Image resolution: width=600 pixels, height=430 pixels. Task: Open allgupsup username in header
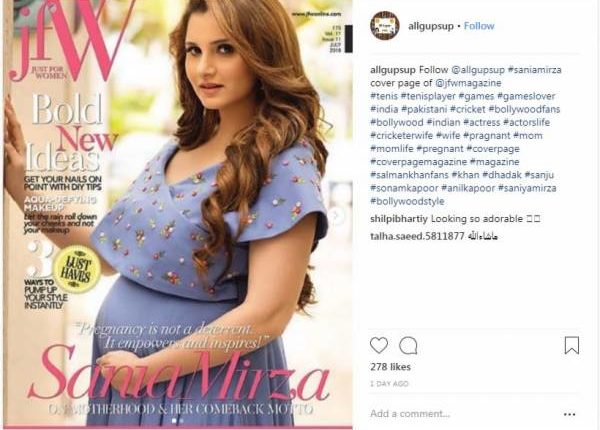[x=431, y=26]
